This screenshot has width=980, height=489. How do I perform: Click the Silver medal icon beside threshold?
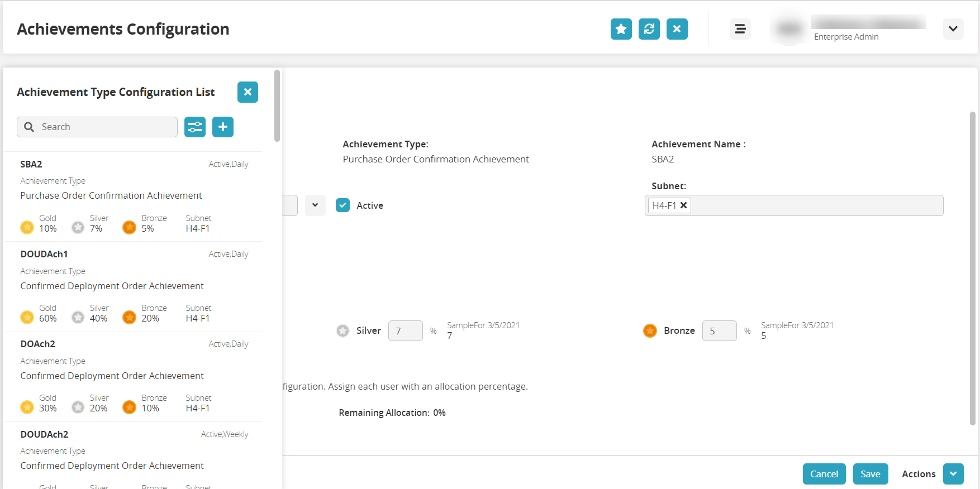coord(343,331)
